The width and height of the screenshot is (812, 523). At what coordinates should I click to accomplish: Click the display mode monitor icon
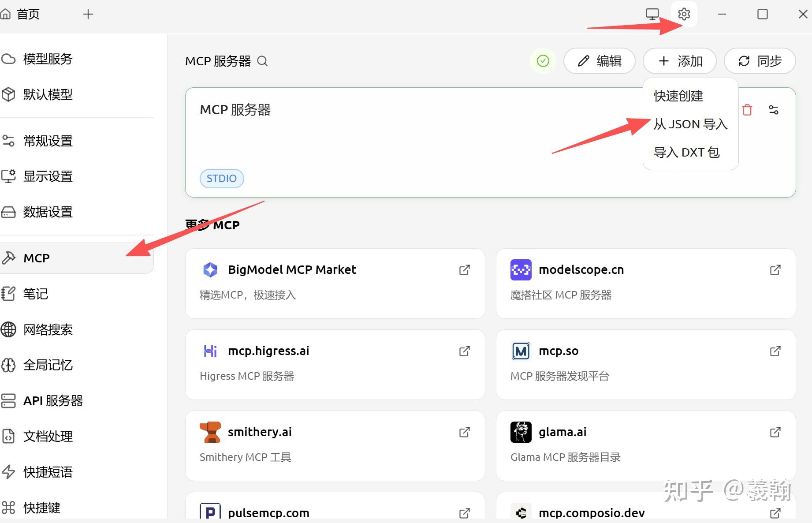[652, 14]
